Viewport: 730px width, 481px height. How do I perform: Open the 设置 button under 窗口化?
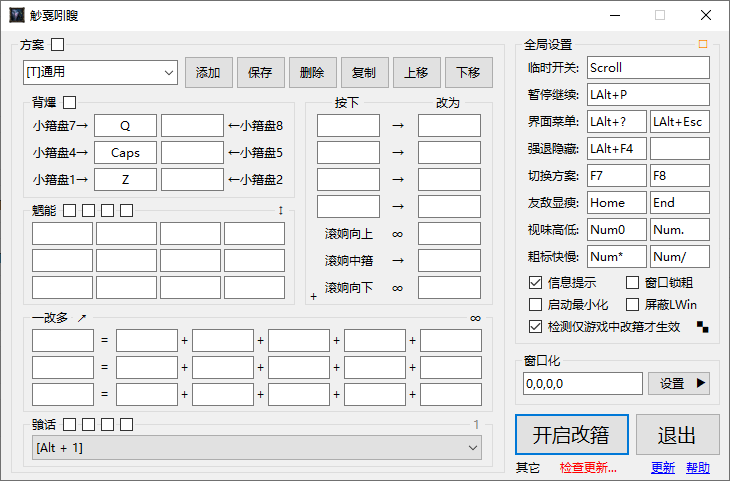coord(679,383)
